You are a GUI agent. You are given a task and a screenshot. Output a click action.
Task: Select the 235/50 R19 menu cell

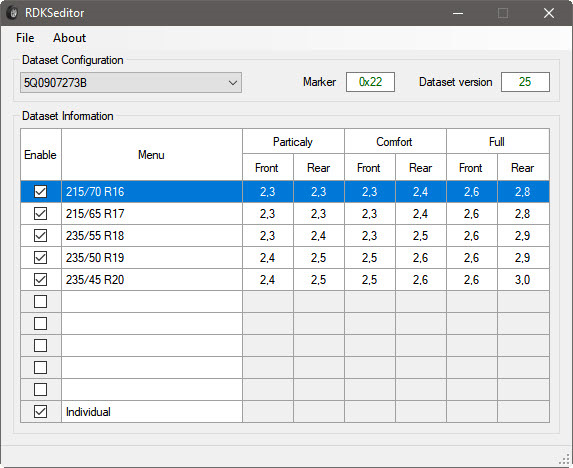pos(152,258)
